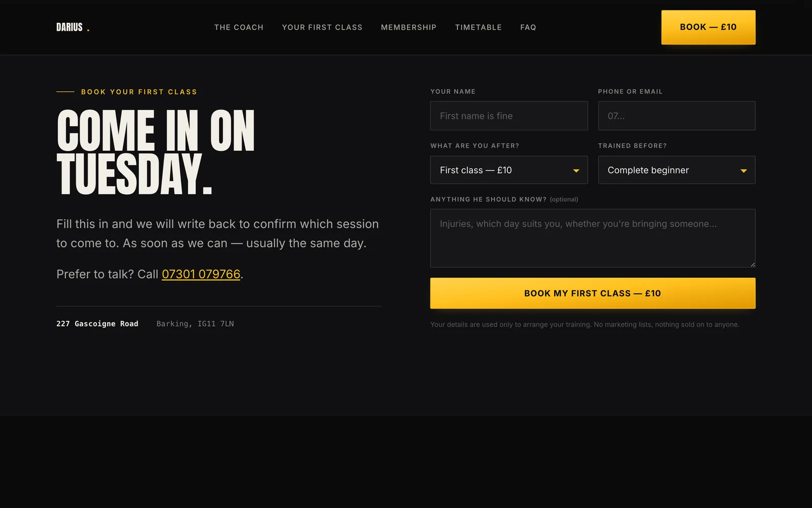Click the DARIUS logo

coord(73,27)
